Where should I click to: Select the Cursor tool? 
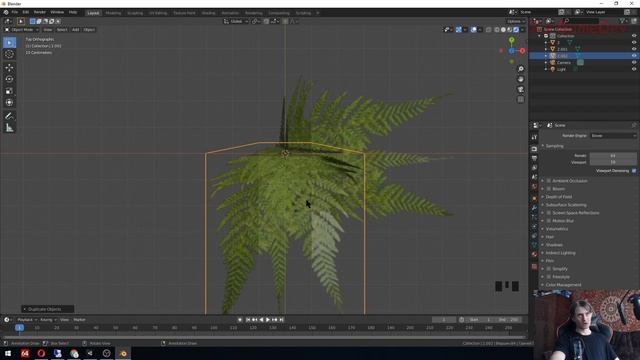[x=9, y=54]
